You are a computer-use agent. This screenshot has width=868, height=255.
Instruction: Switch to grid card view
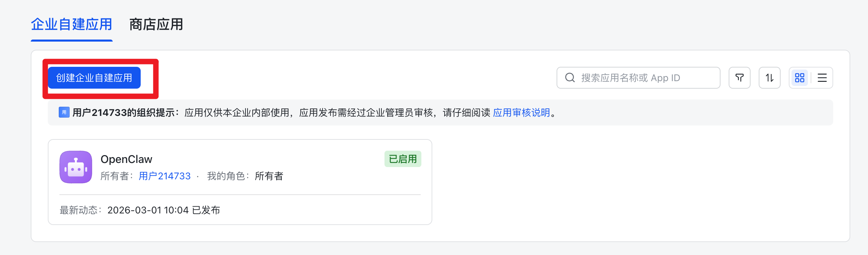[800, 78]
